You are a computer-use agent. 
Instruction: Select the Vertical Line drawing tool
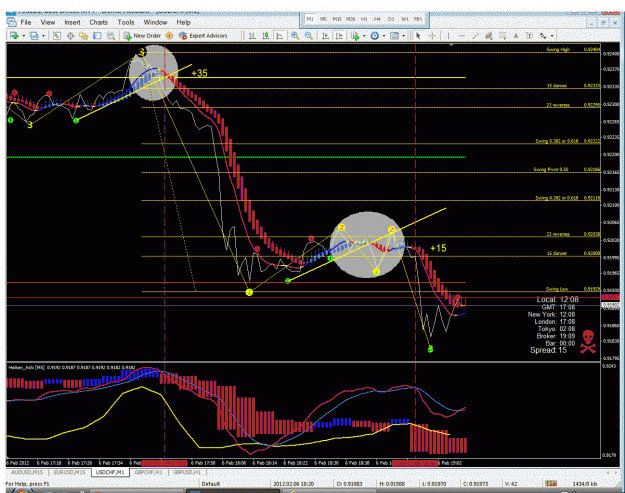[448, 36]
